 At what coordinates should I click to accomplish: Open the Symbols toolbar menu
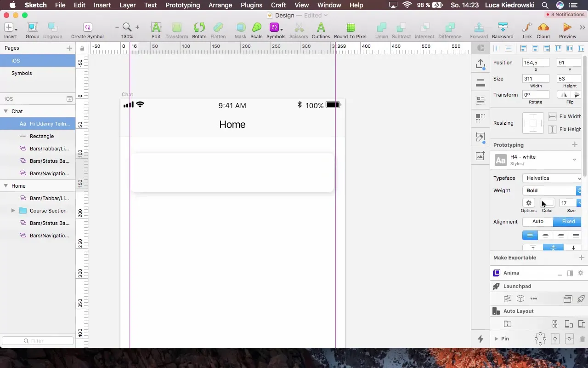click(x=276, y=28)
